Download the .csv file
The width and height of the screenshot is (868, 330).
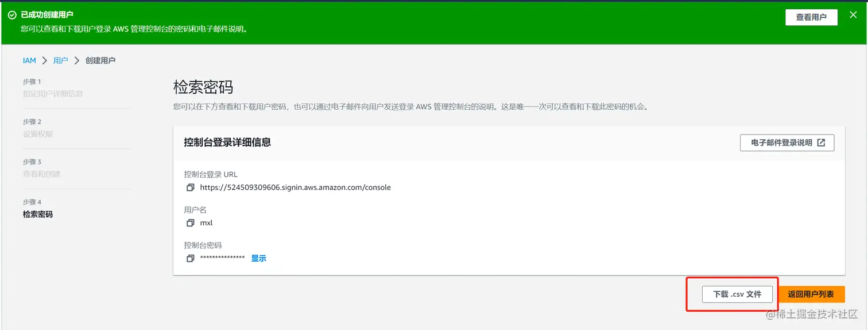click(737, 294)
